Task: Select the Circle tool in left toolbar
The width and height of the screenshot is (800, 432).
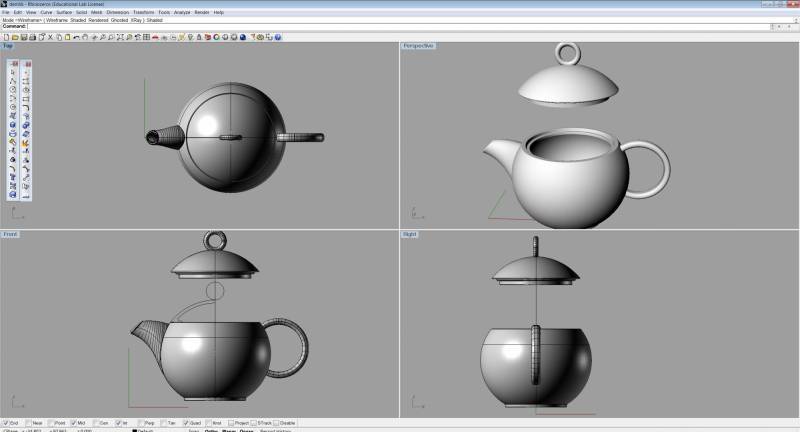Action: click(x=12, y=89)
